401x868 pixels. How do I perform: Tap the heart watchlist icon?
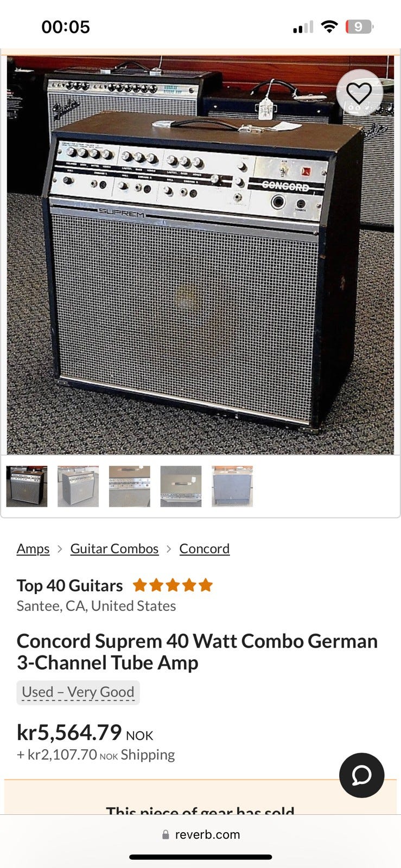(x=359, y=93)
